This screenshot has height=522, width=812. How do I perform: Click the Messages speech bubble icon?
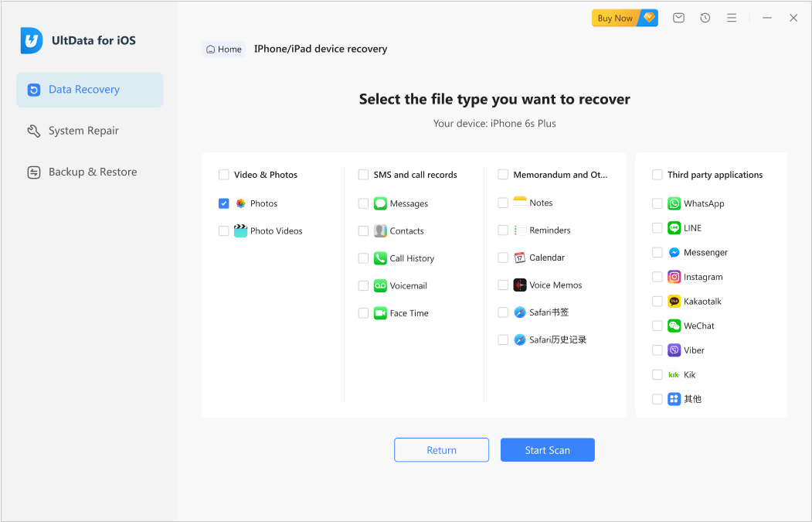[380, 203]
